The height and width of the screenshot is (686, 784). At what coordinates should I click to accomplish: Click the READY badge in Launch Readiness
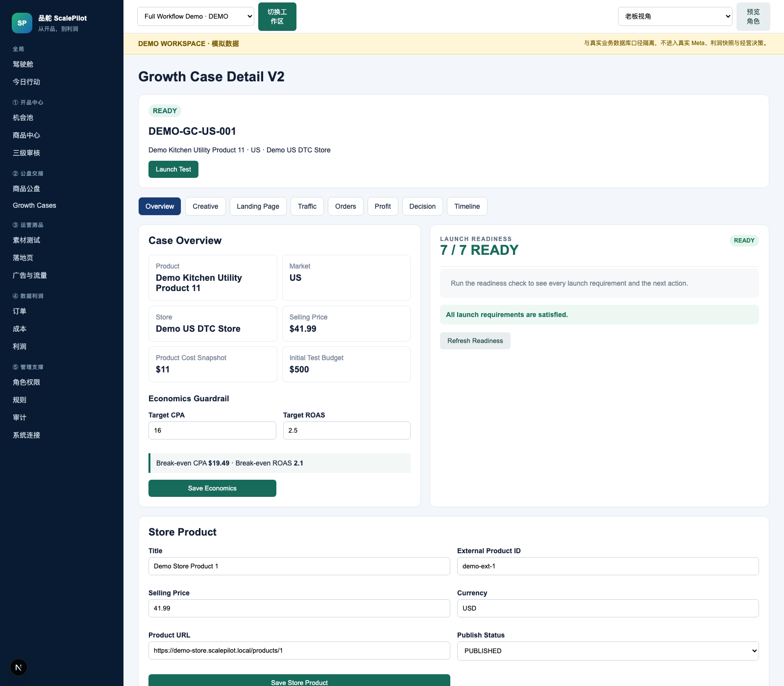[744, 241]
